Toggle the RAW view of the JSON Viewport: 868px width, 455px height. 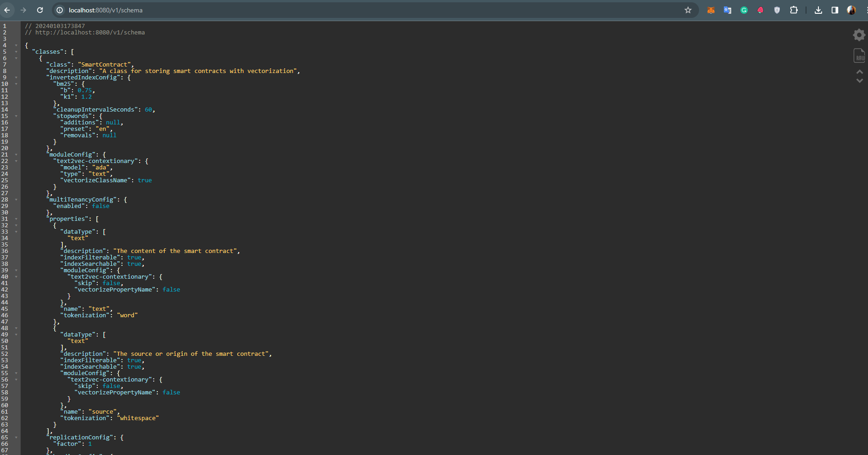point(859,56)
